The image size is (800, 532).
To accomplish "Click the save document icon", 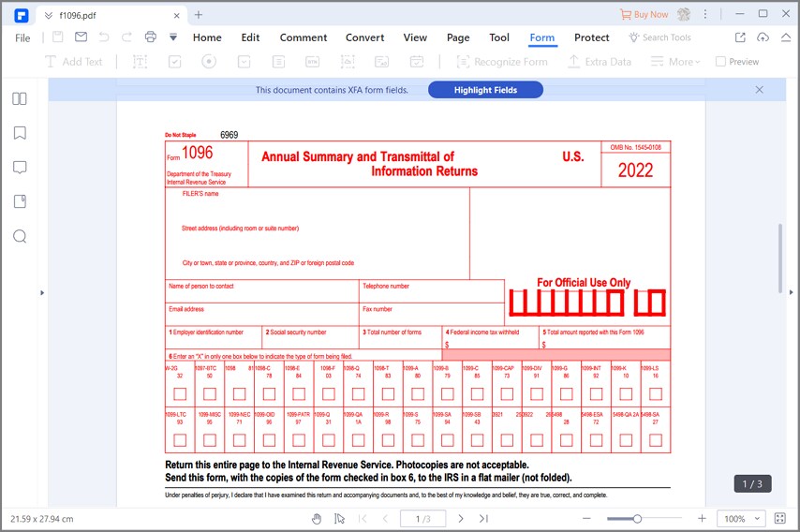I will click(x=58, y=37).
